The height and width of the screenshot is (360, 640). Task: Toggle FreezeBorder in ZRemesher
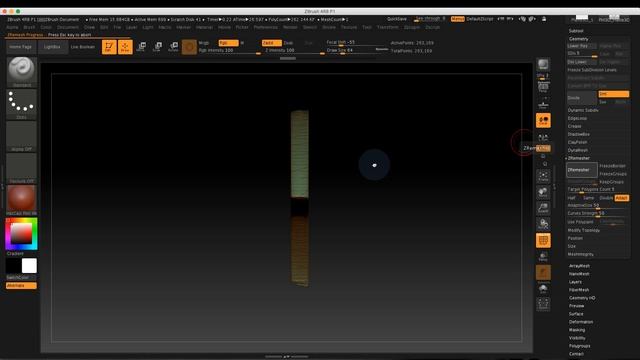click(613, 166)
